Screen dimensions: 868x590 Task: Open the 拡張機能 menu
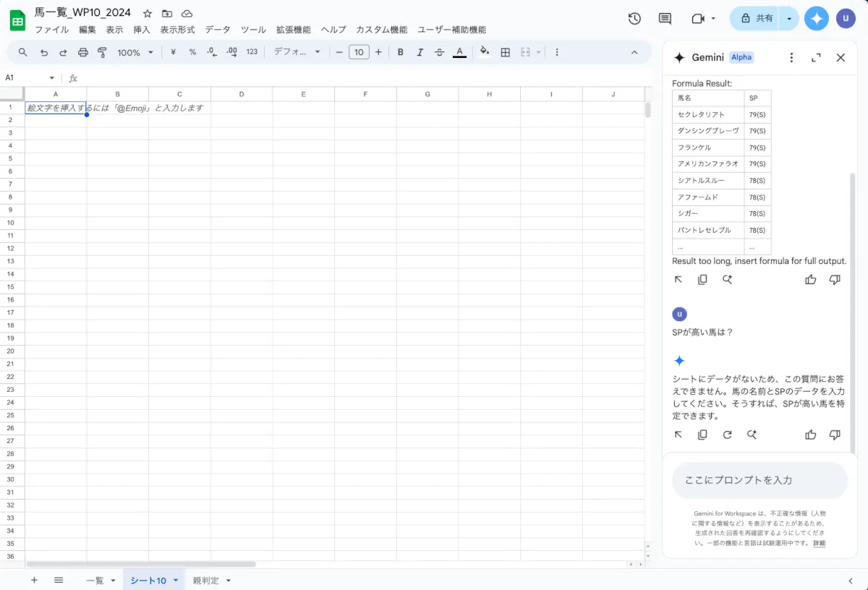294,30
